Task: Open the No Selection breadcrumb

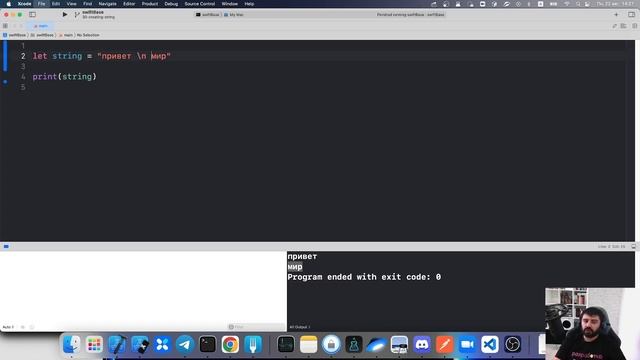Action: point(88,35)
